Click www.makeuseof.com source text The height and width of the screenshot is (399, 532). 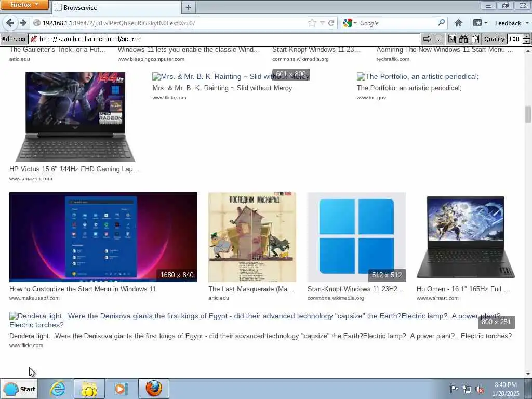pyautogui.click(x=34, y=298)
